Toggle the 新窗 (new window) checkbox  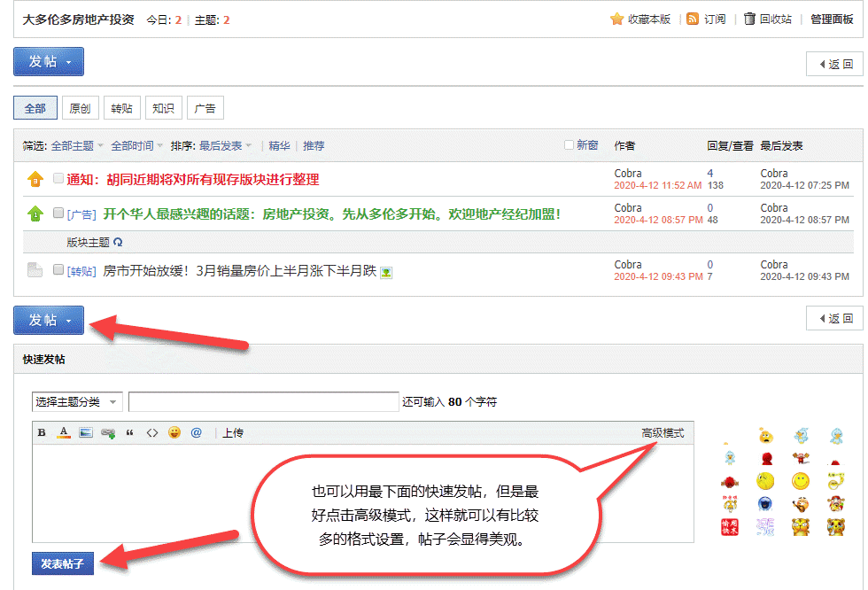coord(570,145)
